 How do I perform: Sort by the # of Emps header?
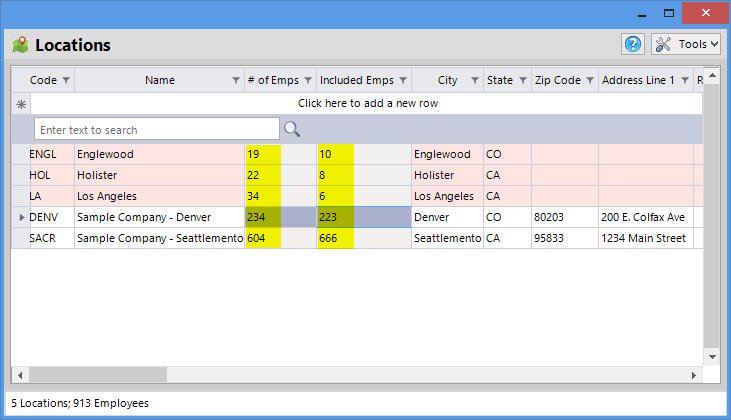point(273,80)
